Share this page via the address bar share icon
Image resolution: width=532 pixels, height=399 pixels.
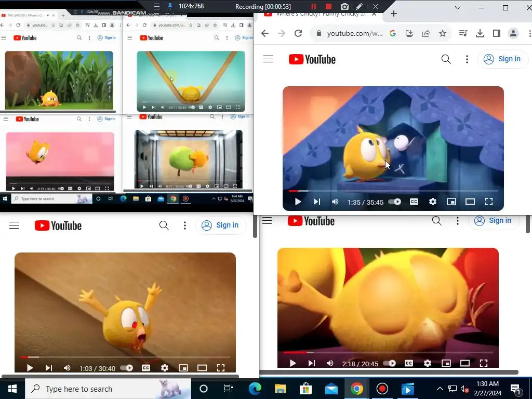[426, 33]
